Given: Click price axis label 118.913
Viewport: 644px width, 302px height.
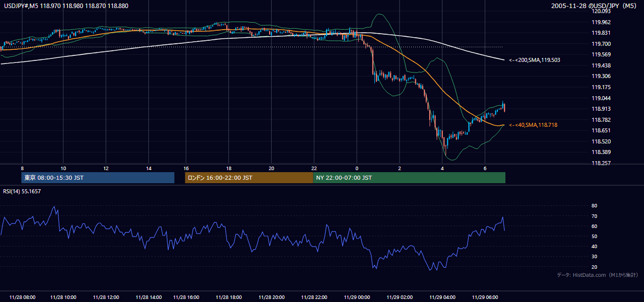Looking at the screenshot, I should pos(601,109).
